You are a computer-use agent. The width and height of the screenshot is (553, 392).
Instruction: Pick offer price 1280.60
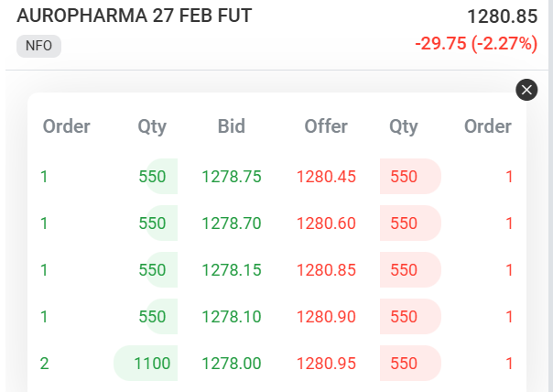tap(326, 223)
